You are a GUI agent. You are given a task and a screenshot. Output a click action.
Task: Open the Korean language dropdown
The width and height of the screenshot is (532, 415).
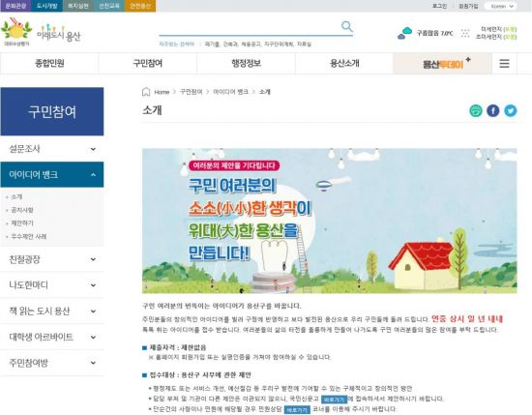point(501,6)
